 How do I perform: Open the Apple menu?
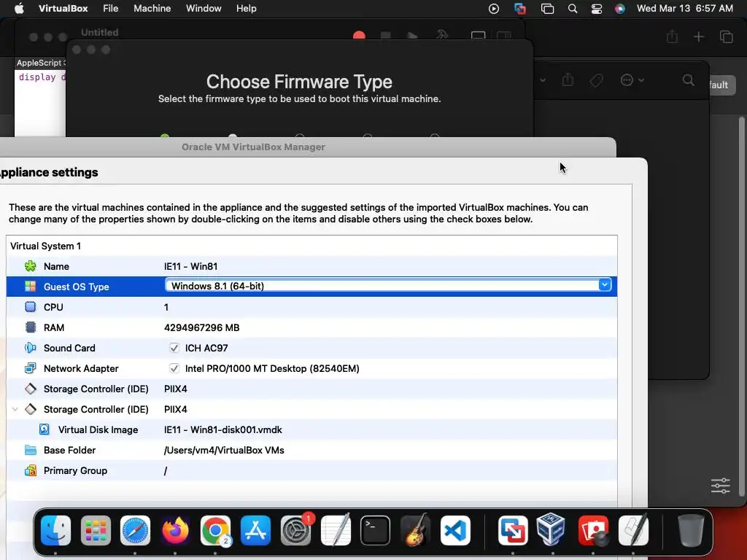[19, 9]
